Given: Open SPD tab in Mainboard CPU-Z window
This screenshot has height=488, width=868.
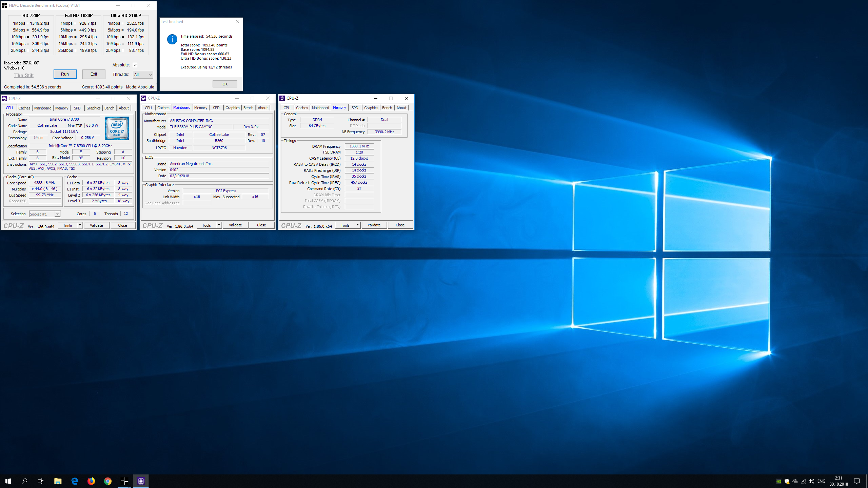Looking at the screenshot, I should pyautogui.click(x=216, y=108).
